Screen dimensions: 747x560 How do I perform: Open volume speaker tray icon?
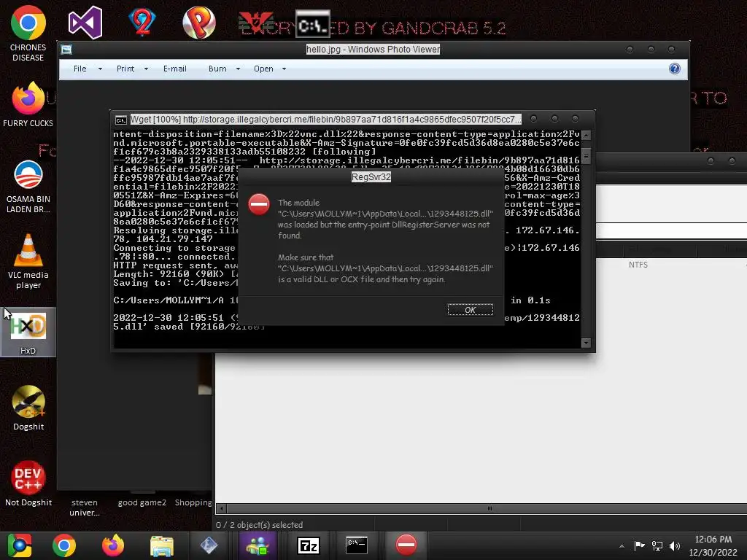click(675, 545)
